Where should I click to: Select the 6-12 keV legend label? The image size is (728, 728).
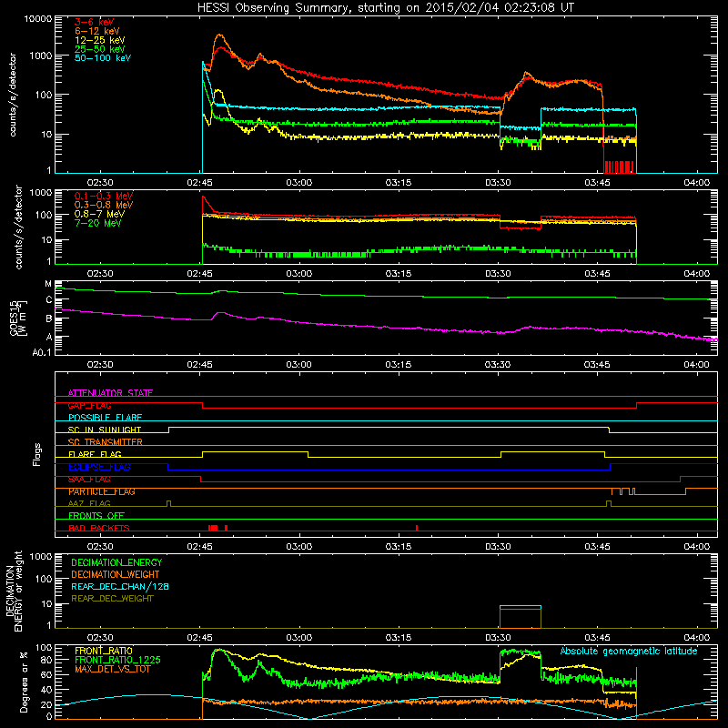97,31
